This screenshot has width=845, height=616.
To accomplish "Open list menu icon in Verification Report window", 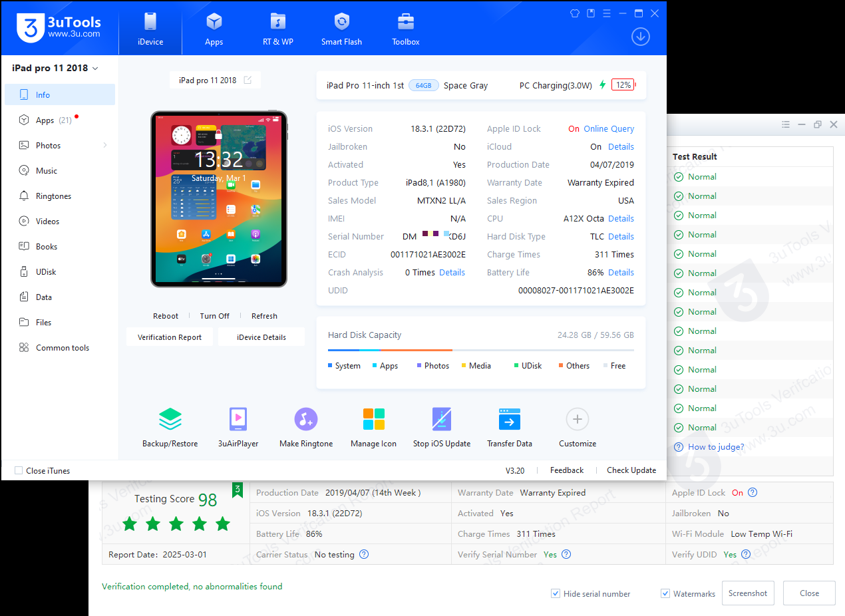I will click(786, 124).
